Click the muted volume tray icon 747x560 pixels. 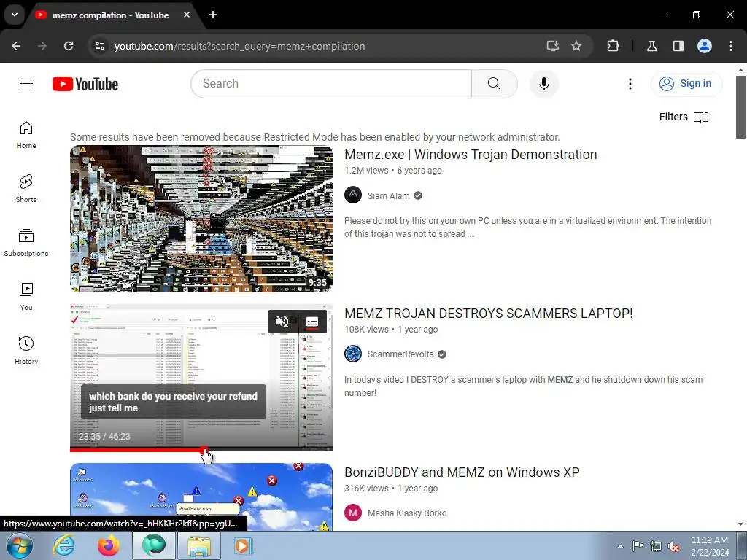click(673, 546)
